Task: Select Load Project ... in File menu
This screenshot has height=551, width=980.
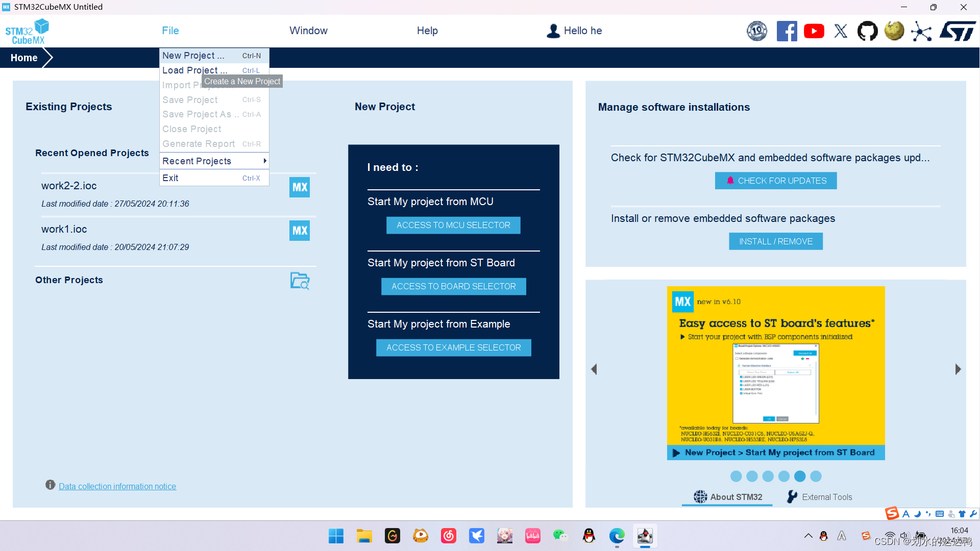Action: click(214, 70)
